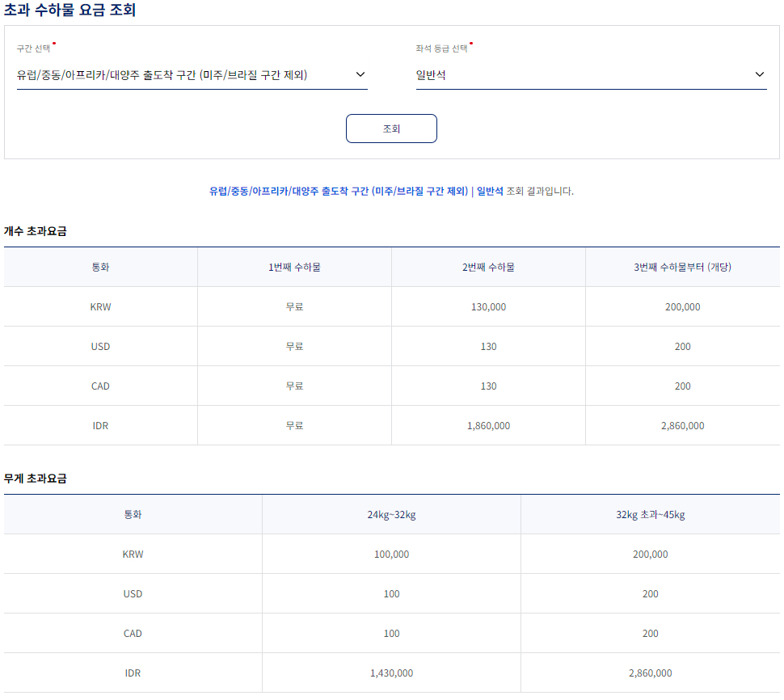This screenshot has width=784, height=700.
Task: Expand the chevron on the 일반석 selector
Action: coord(759,74)
